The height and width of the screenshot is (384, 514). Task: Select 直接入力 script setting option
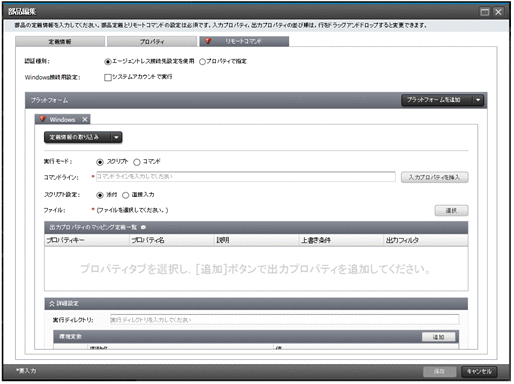coord(125,195)
